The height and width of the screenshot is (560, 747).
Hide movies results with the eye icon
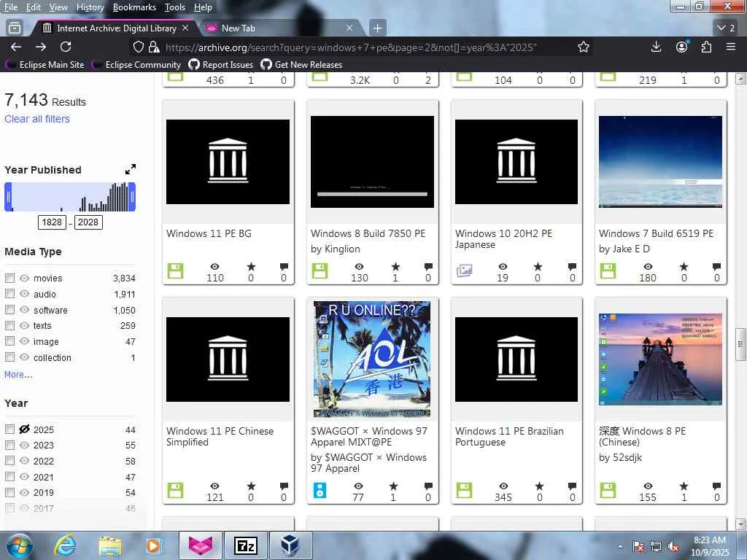click(24, 278)
